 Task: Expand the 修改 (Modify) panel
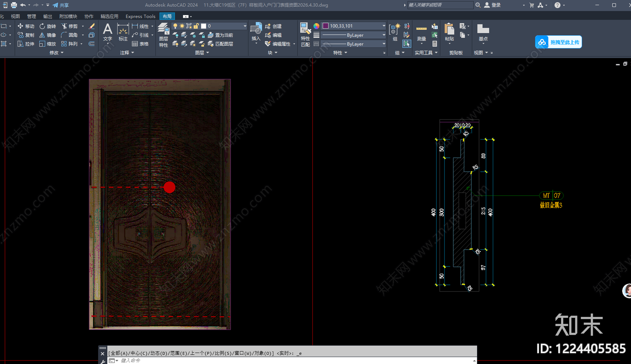click(x=56, y=52)
